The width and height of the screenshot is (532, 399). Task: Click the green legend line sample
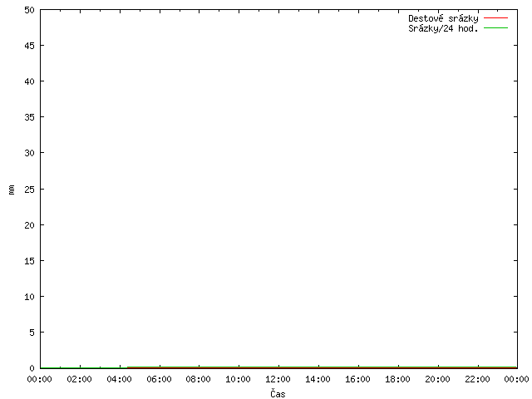pyautogui.click(x=495, y=27)
